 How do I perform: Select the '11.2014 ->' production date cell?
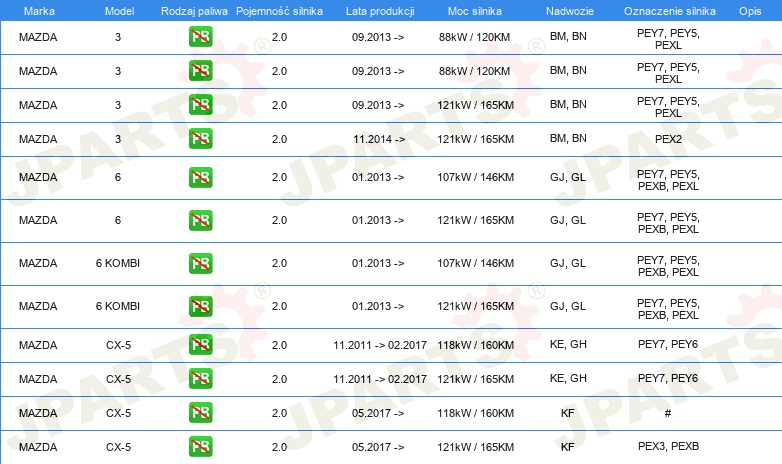[x=379, y=139]
